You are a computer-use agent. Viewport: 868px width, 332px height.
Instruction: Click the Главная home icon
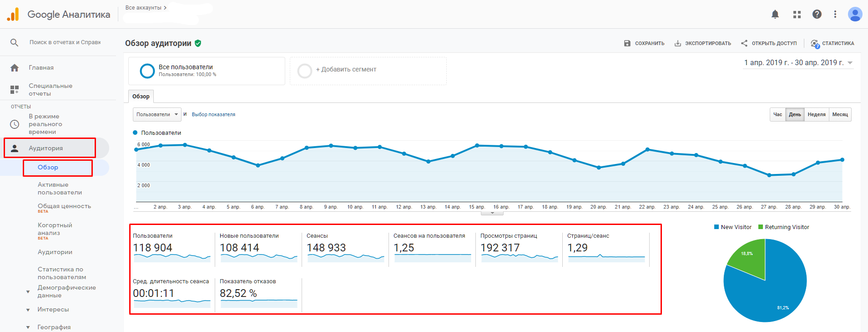pos(15,68)
